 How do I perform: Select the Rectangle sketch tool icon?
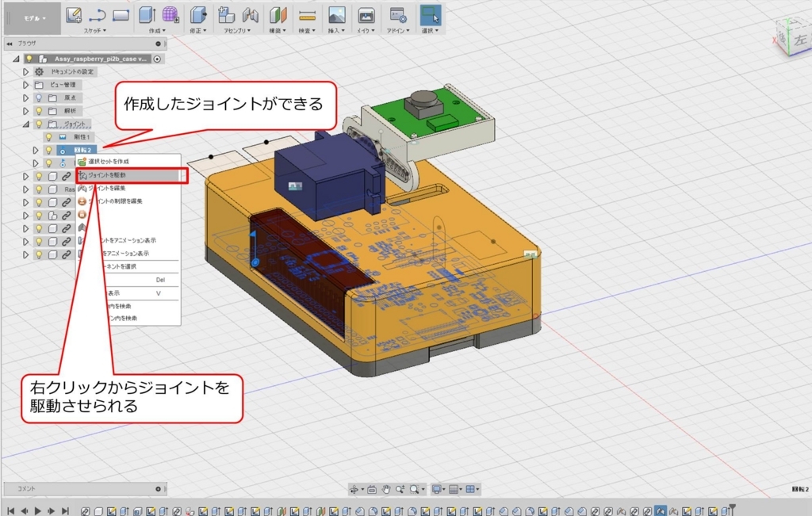[x=121, y=15]
